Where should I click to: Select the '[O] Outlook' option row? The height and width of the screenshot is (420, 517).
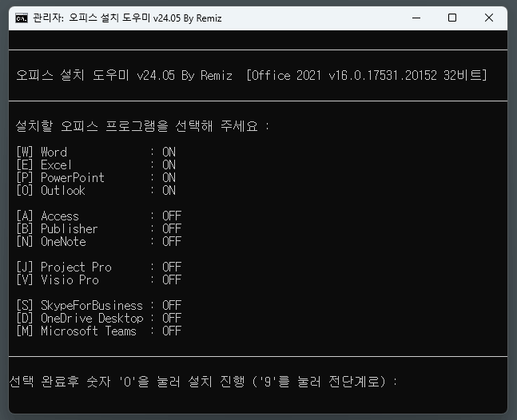coord(96,190)
